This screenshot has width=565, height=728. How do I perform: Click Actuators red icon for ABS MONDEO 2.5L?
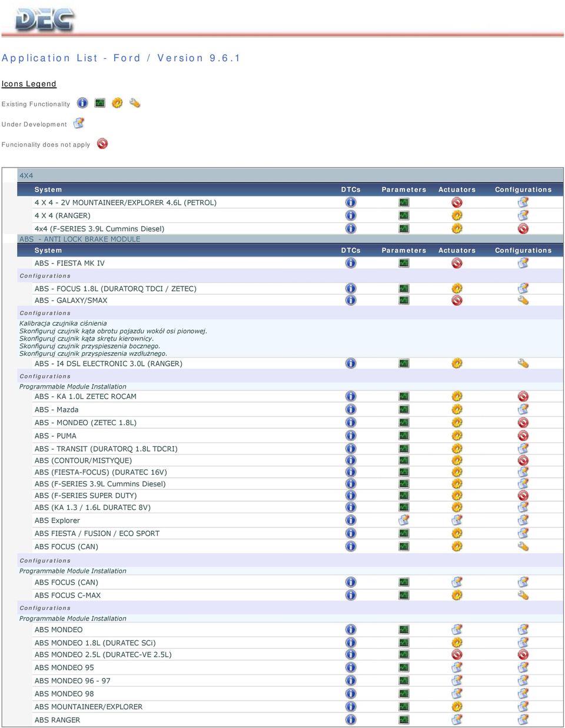pyautogui.click(x=457, y=654)
